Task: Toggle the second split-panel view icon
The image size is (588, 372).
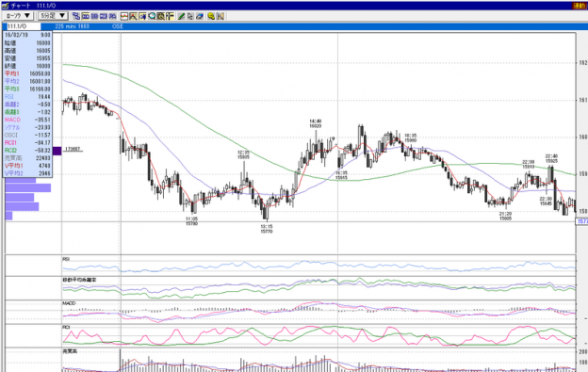Action: [x=94, y=16]
